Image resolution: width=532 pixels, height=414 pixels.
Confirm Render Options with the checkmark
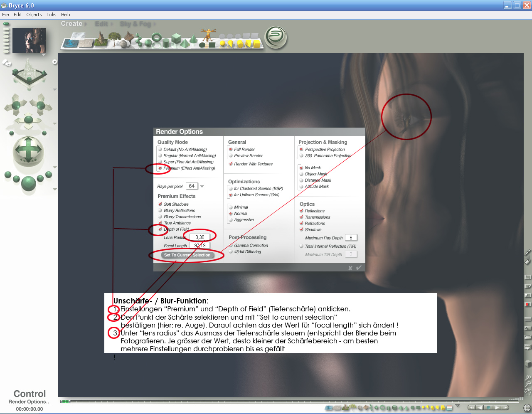(x=359, y=268)
